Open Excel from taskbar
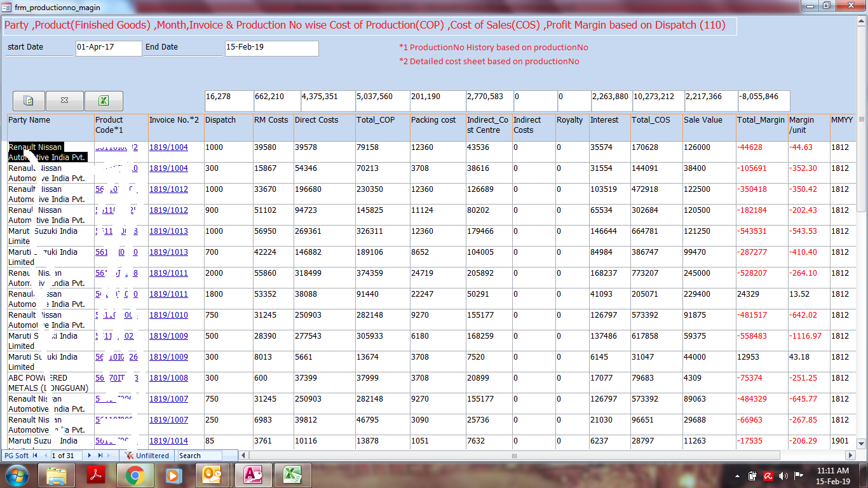 (x=292, y=475)
